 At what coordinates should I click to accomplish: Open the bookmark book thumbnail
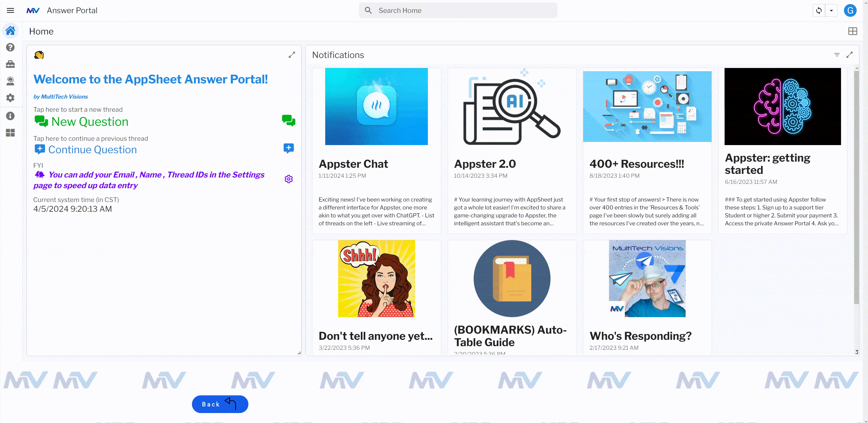(512, 278)
